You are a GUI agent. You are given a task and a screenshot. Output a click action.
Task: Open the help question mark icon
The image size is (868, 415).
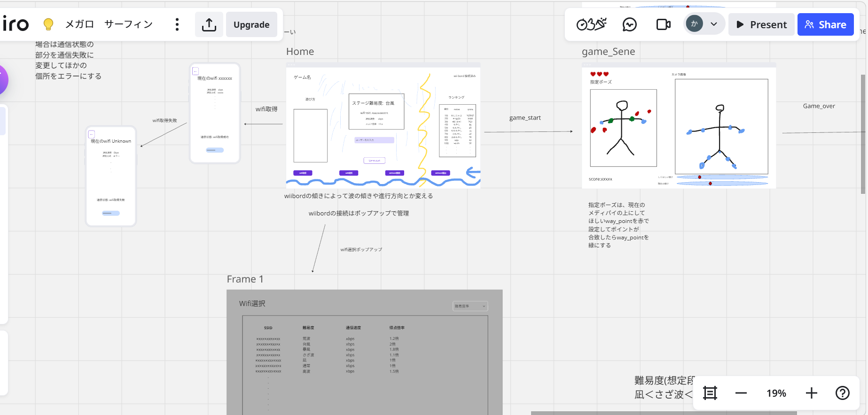(842, 393)
